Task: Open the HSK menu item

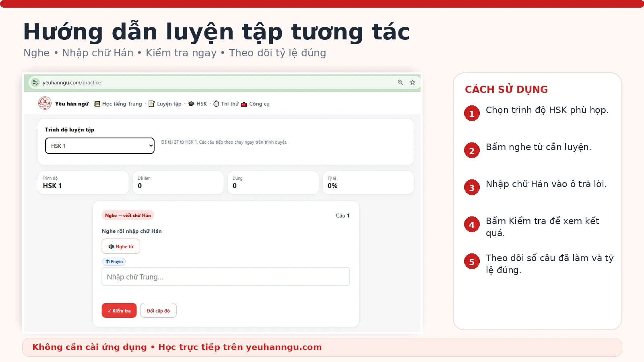Action: [x=198, y=104]
